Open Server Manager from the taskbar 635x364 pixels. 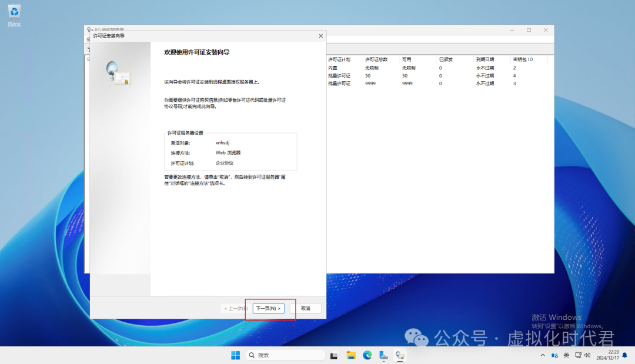[383, 355]
